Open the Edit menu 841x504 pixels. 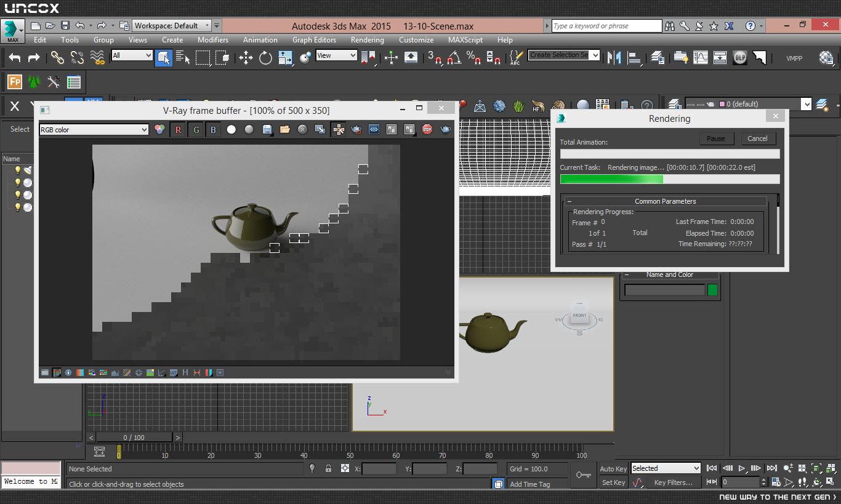pos(40,39)
